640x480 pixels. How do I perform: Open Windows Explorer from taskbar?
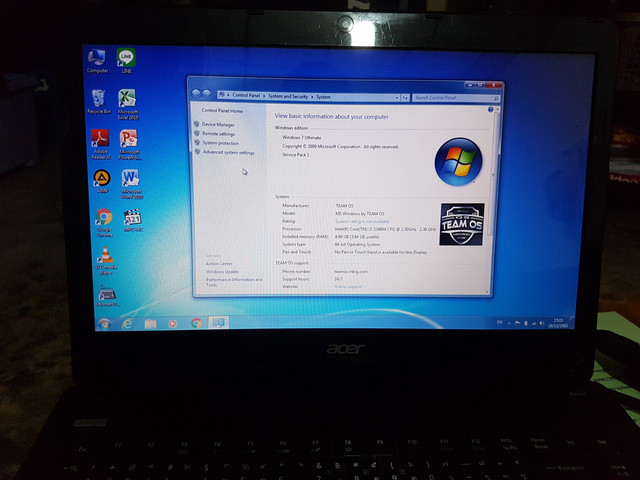(x=150, y=324)
